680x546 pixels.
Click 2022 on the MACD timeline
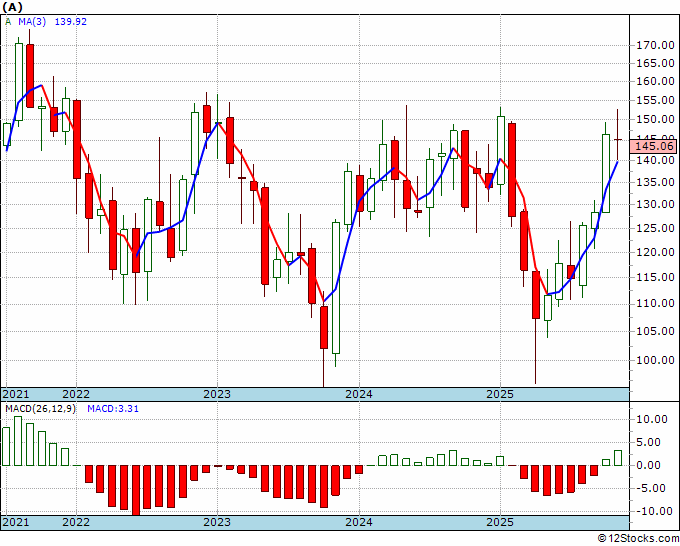(x=76, y=522)
